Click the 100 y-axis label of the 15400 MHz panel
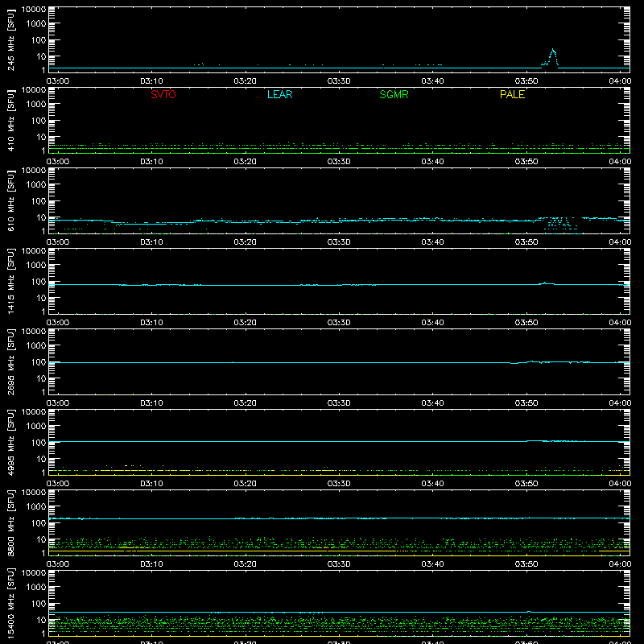This screenshot has width=644, height=644. (x=39, y=604)
